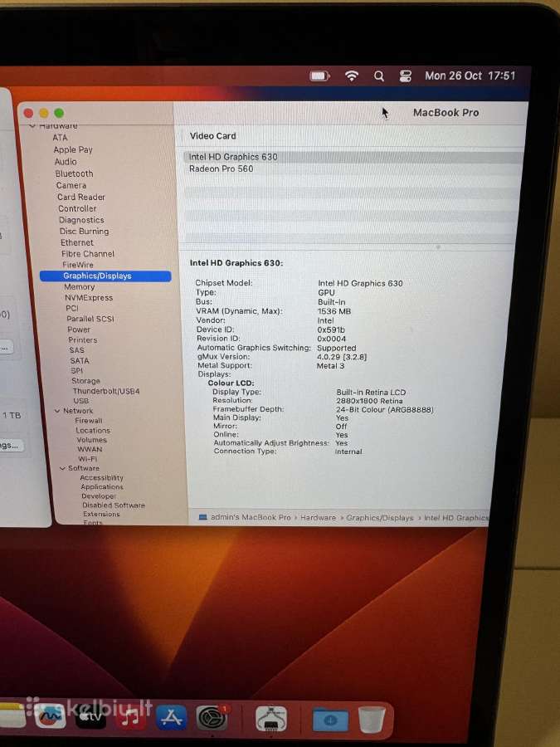Select Extensions under Software
Viewport: 560px width, 747px height.
[101, 514]
